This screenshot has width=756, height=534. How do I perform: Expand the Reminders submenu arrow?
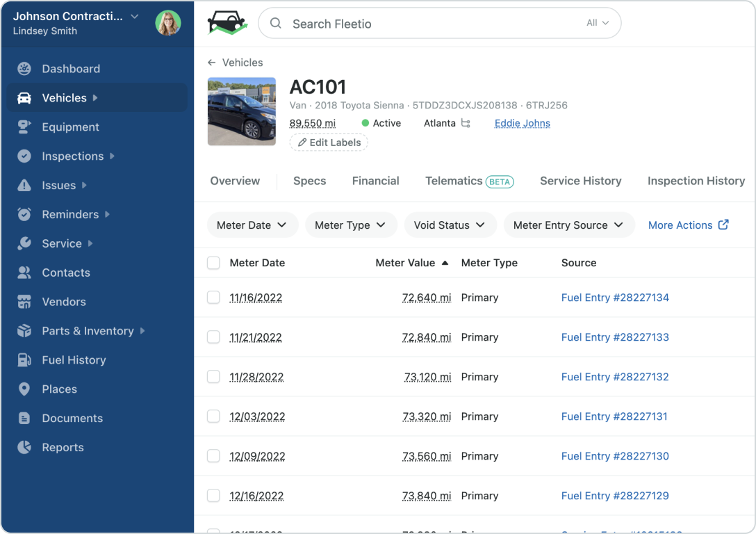coord(108,214)
